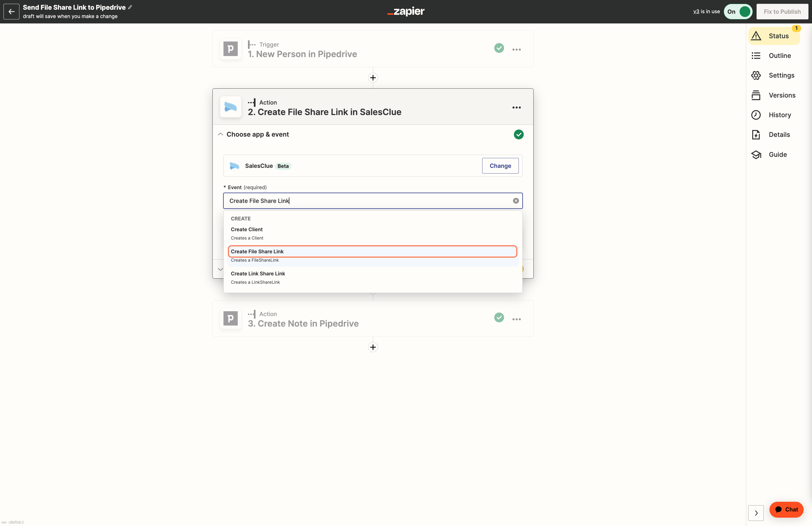Open the New Person in Pipedrive step title

(x=302, y=54)
